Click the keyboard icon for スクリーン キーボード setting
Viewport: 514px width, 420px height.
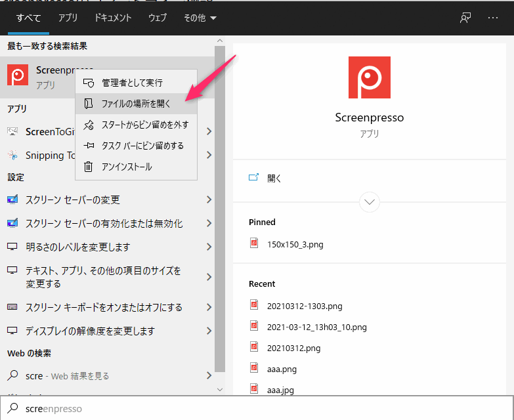[12, 307]
